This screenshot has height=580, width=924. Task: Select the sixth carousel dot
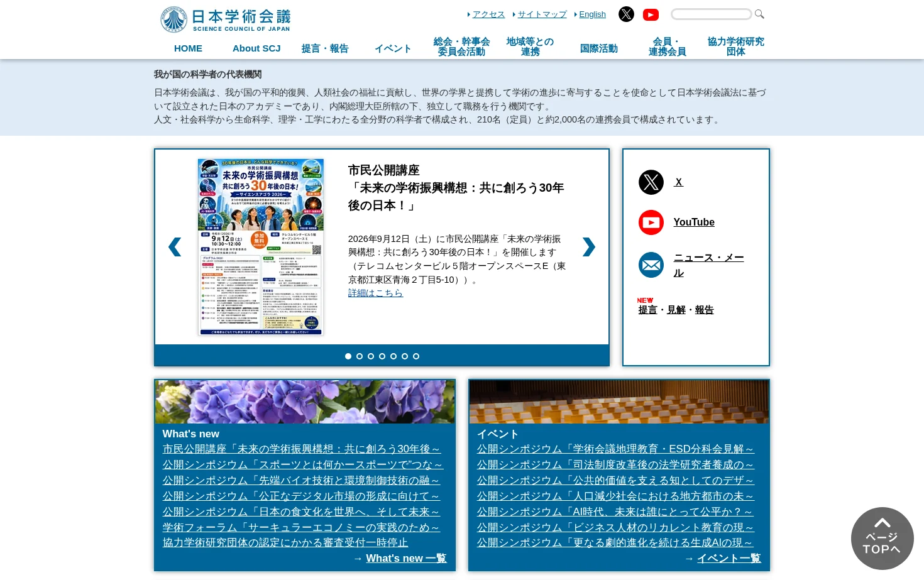click(405, 356)
